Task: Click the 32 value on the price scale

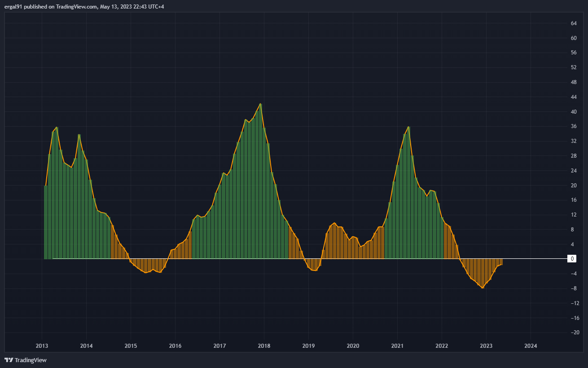Action: 574,141
